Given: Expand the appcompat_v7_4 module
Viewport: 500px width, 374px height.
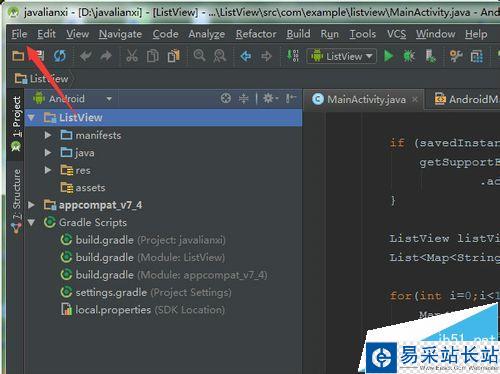Looking at the screenshot, I should tap(31, 205).
